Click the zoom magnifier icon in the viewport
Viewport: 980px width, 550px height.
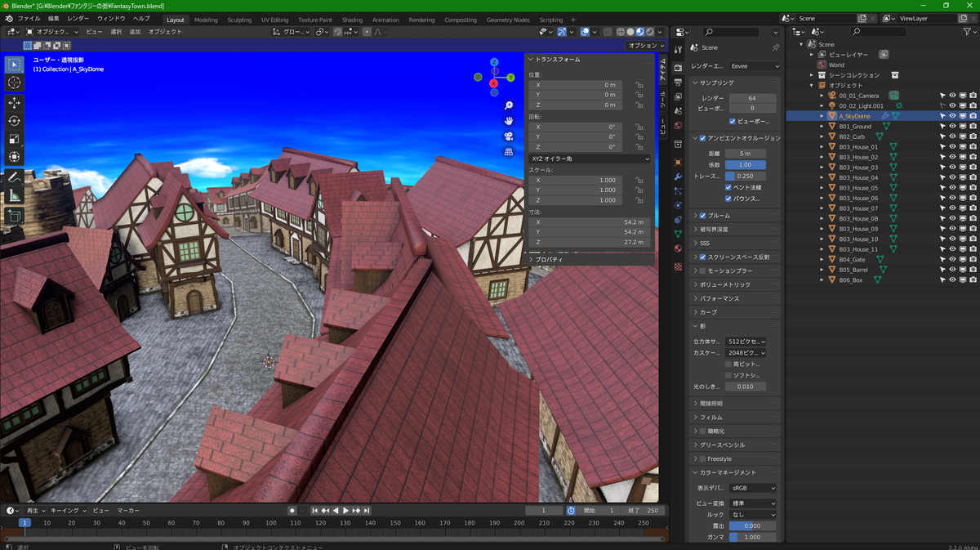[x=510, y=105]
